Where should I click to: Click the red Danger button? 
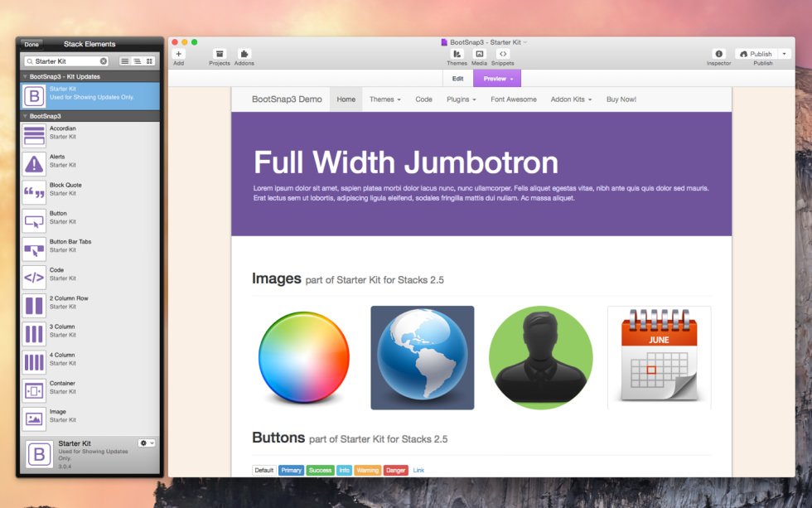pos(396,470)
